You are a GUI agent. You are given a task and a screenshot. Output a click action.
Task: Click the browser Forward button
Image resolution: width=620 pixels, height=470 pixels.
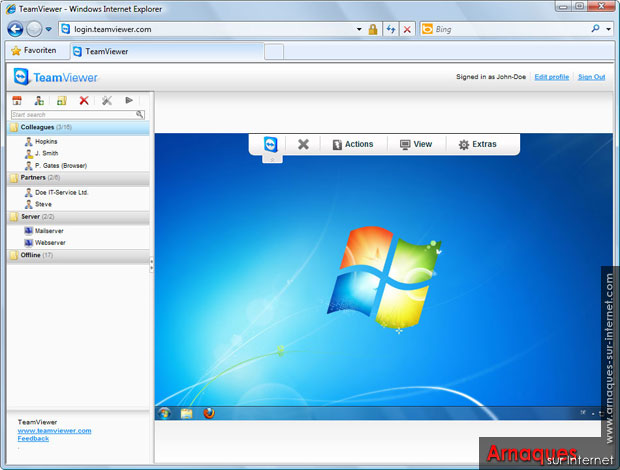34,29
